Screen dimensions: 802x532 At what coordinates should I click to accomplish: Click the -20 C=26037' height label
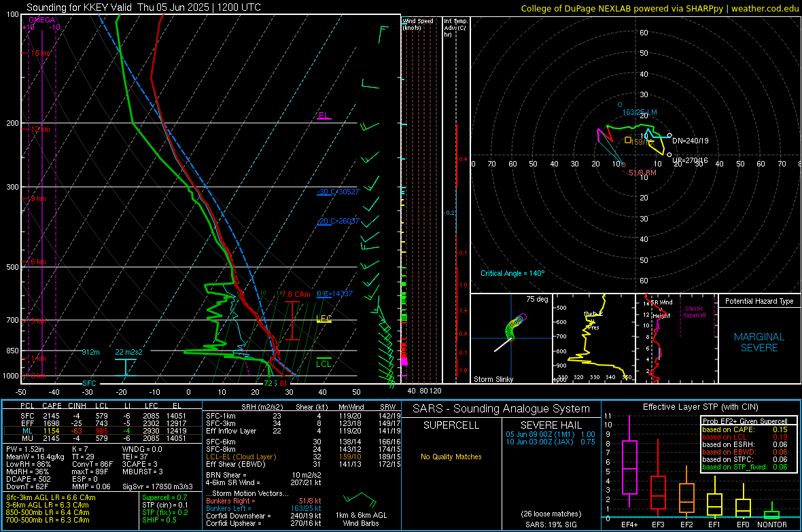[338, 221]
